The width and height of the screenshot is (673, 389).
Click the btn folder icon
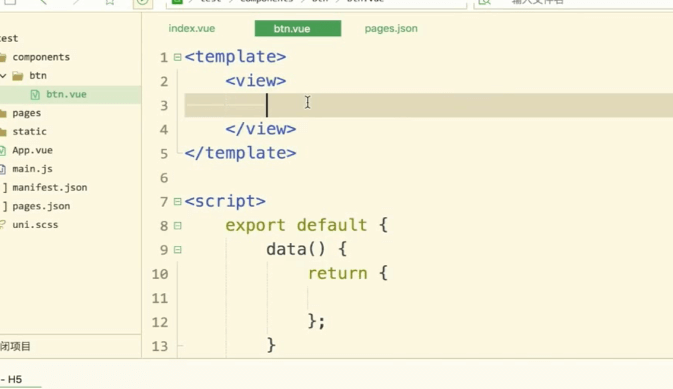click(18, 76)
